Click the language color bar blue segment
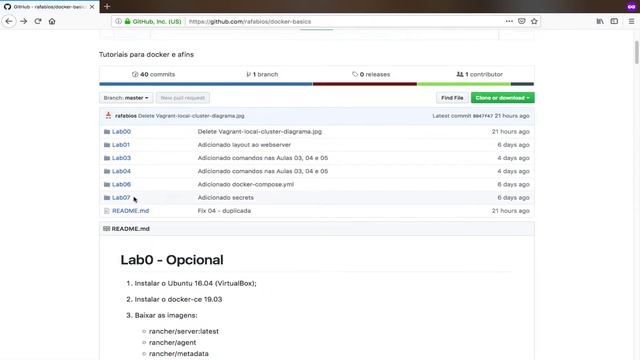 tap(206, 84)
